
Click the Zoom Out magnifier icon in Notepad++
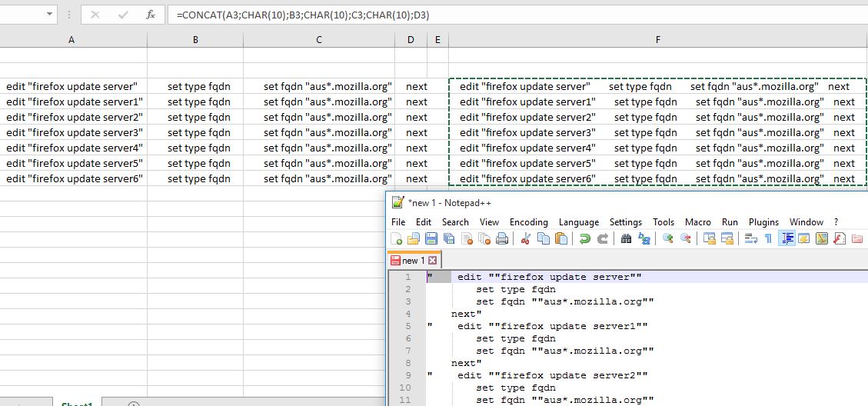pyautogui.click(x=686, y=238)
